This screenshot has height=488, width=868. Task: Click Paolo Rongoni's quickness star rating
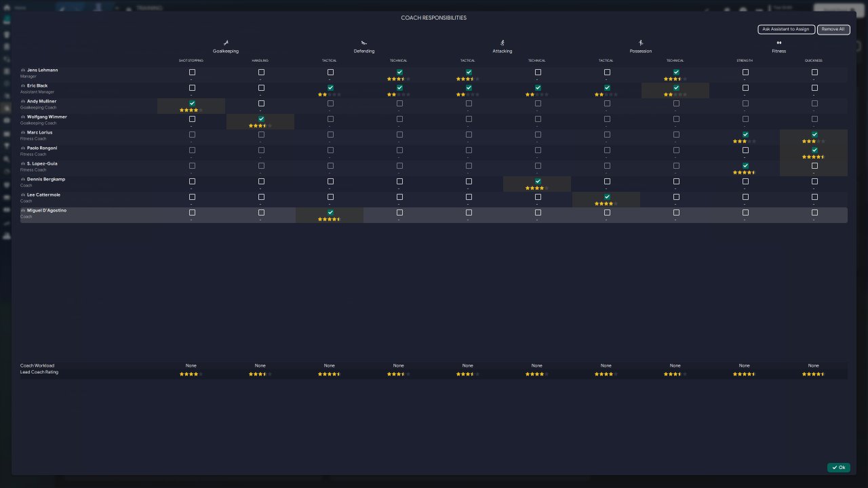814,157
